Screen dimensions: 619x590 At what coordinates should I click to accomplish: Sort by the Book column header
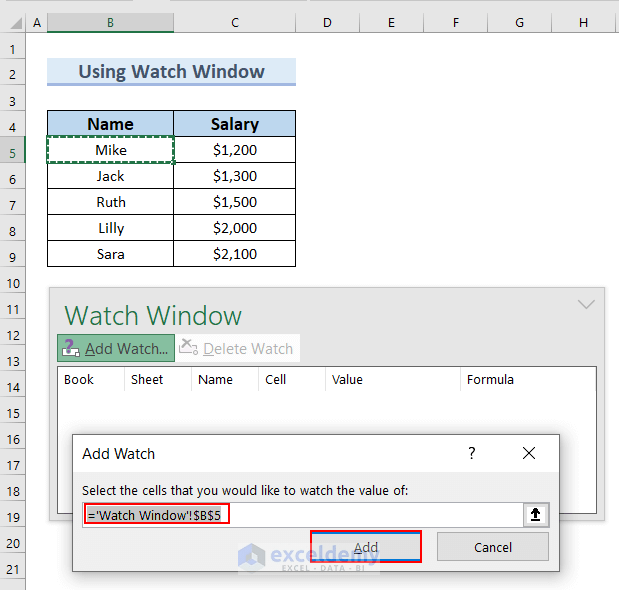tap(91, 380)
